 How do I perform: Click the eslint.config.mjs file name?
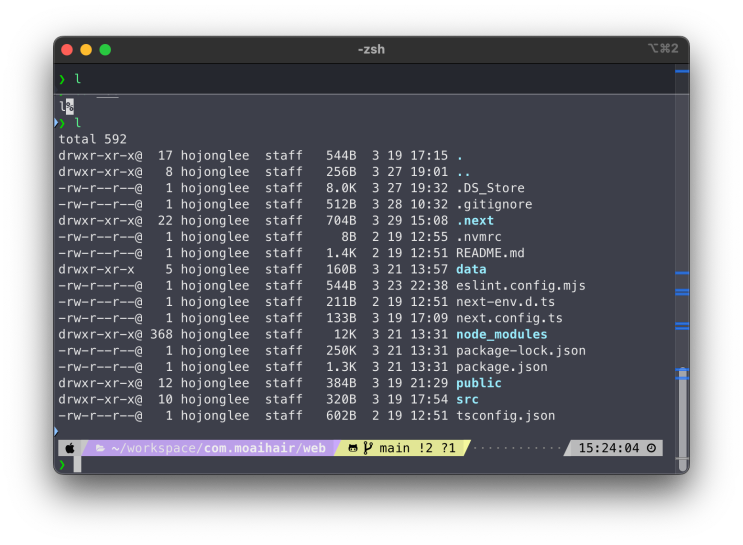pyautogui.click(x=520, y=286)
